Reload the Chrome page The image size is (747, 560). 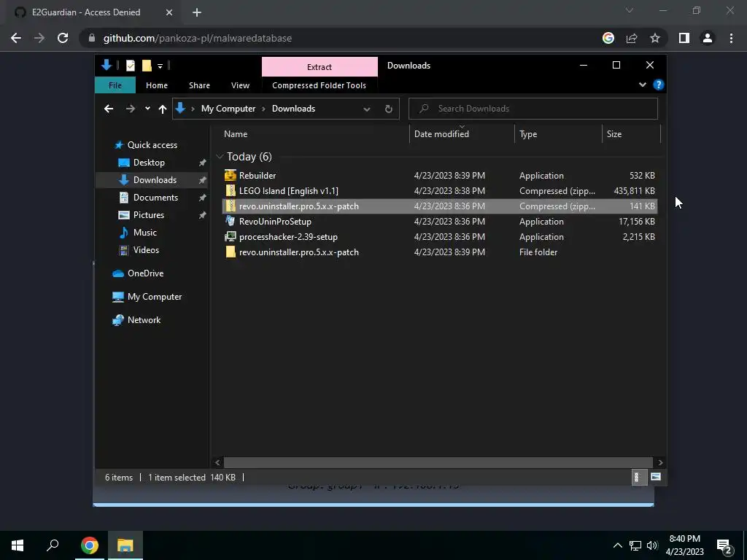pyautogui.click(x=63, y=38)
